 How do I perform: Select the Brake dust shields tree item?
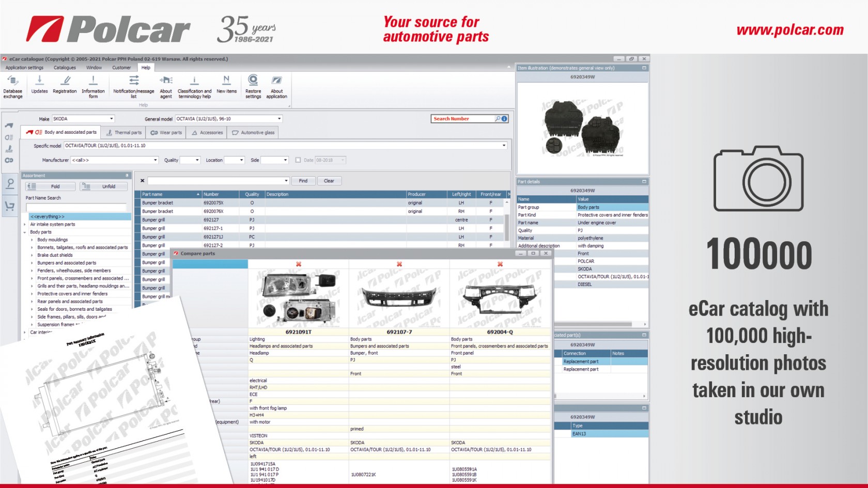pos(55,255)
